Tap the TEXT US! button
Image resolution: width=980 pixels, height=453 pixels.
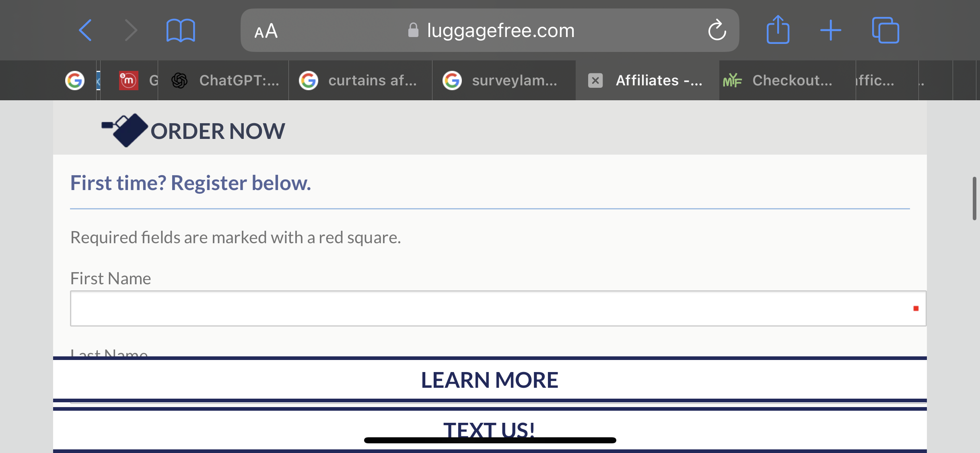(490, 430)
